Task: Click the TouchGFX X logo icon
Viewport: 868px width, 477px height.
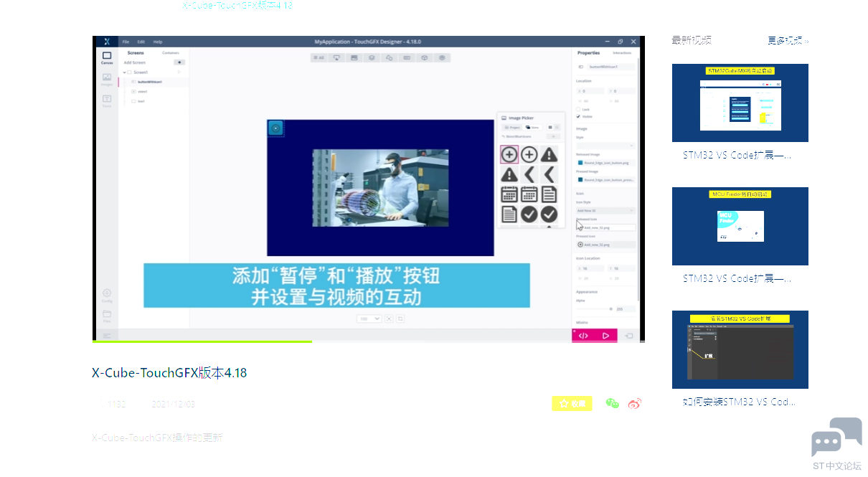Action: coord(106,41)
